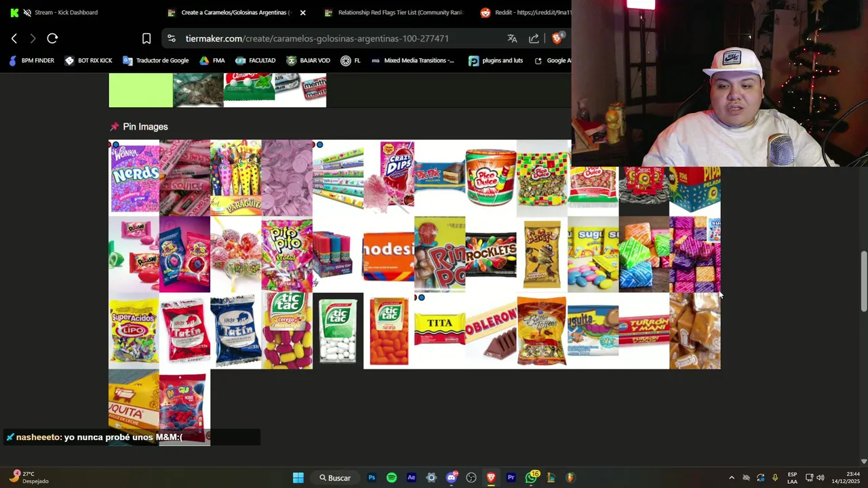Screen dimensions: 868x488
Task: Select the orange Tic Tac image
Action: pos(389,331)
